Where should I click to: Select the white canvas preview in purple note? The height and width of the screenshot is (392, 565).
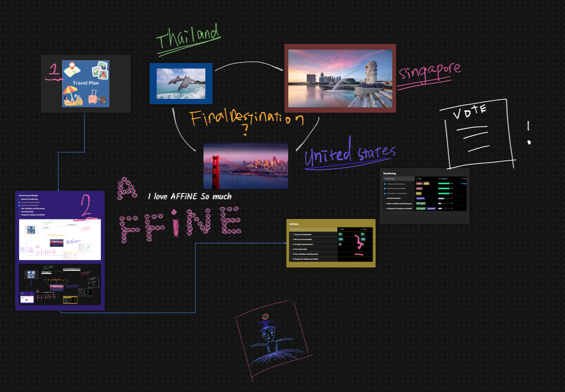60,239
